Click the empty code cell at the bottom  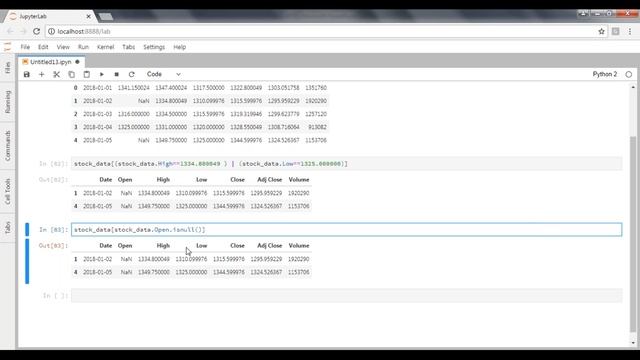coord(347,296)
